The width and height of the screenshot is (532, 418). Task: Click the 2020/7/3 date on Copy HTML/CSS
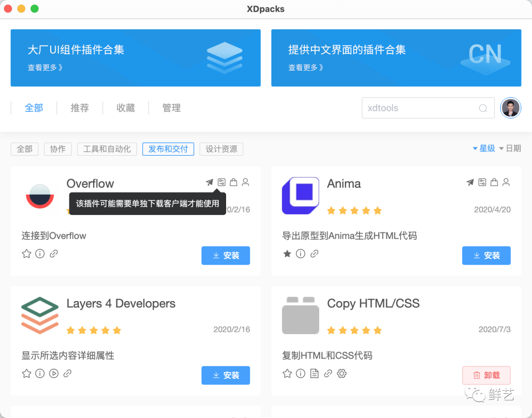click(x=495, y=329)
